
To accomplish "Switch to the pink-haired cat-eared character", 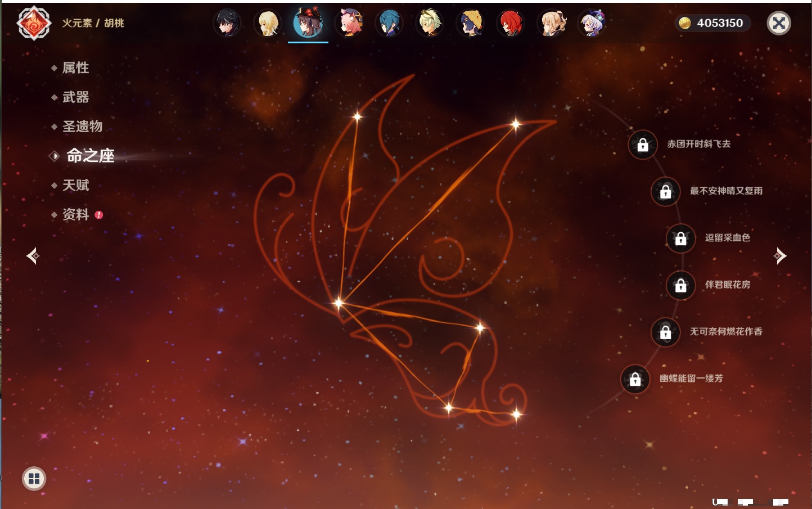I will pos(349,23).
